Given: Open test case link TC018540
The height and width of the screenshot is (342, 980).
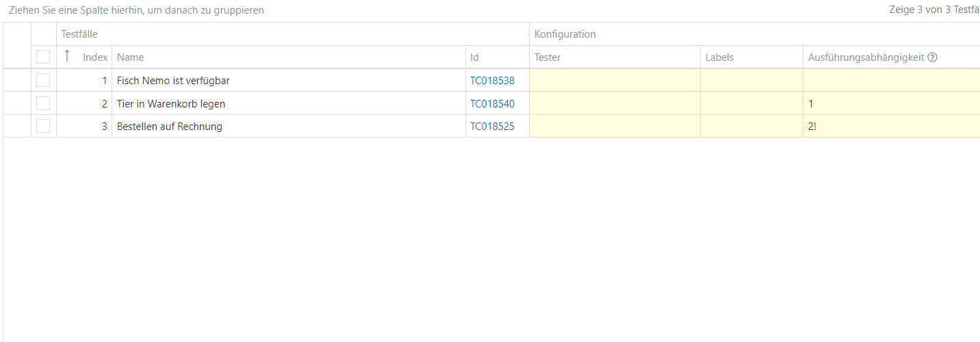Looking at the screenshot, I should [x=492, y=104].
